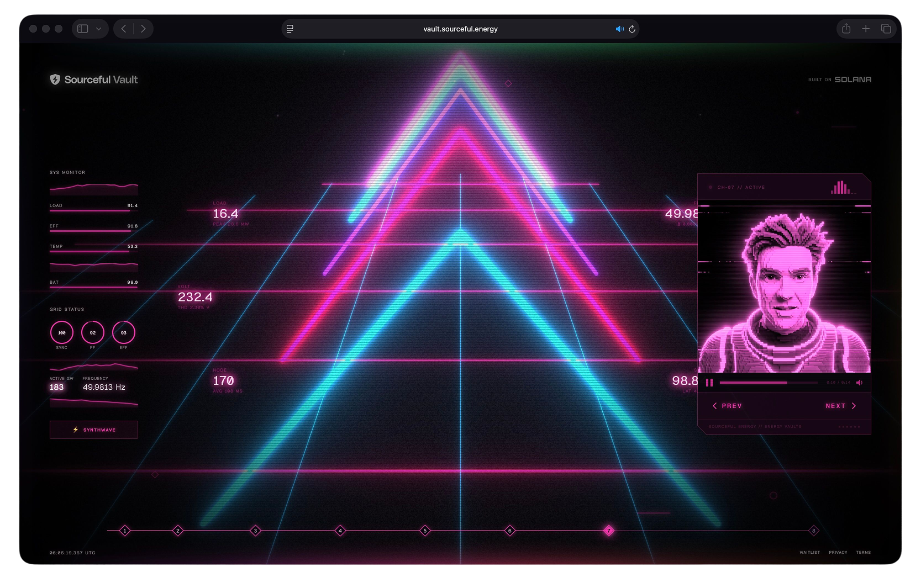Select timeline marker 7
Image resolution: width=921 pixels, height=588 pixels.
pos(608,531)
